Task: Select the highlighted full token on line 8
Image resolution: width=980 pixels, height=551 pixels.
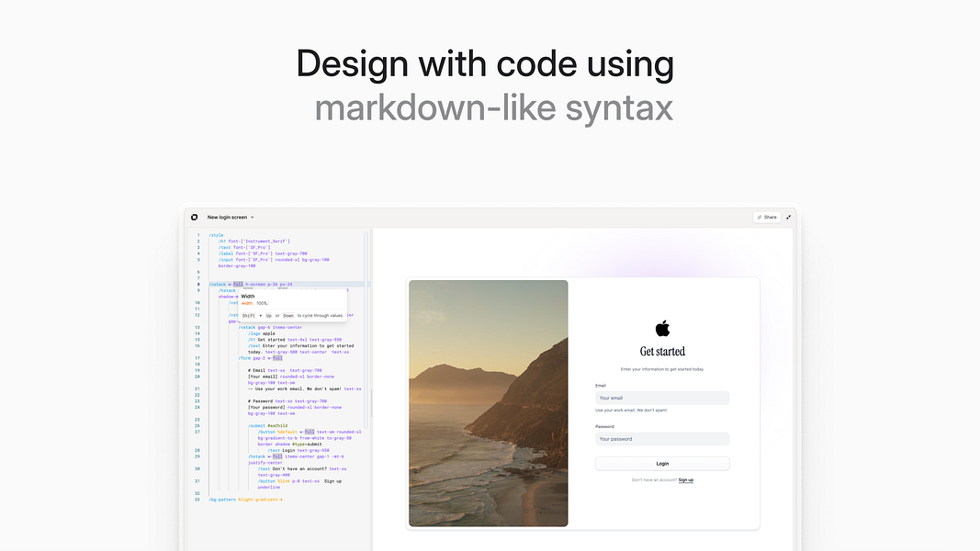Action: 239,284
